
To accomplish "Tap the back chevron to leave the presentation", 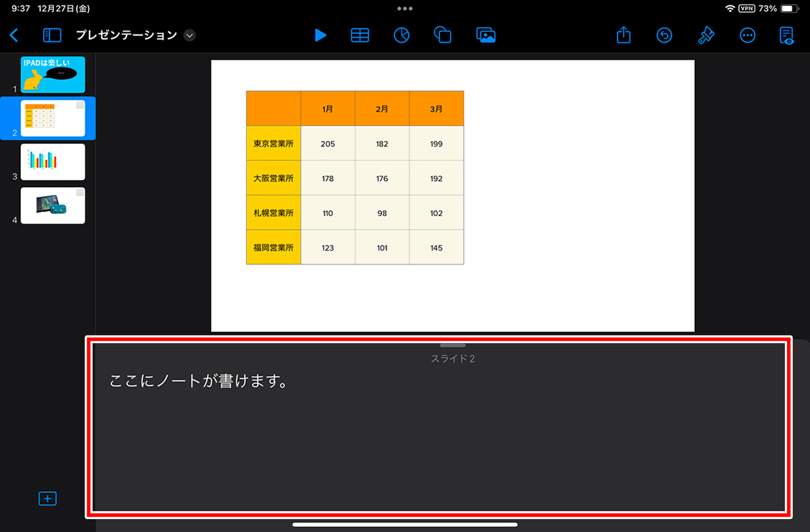I will click(x=14, y=35).
